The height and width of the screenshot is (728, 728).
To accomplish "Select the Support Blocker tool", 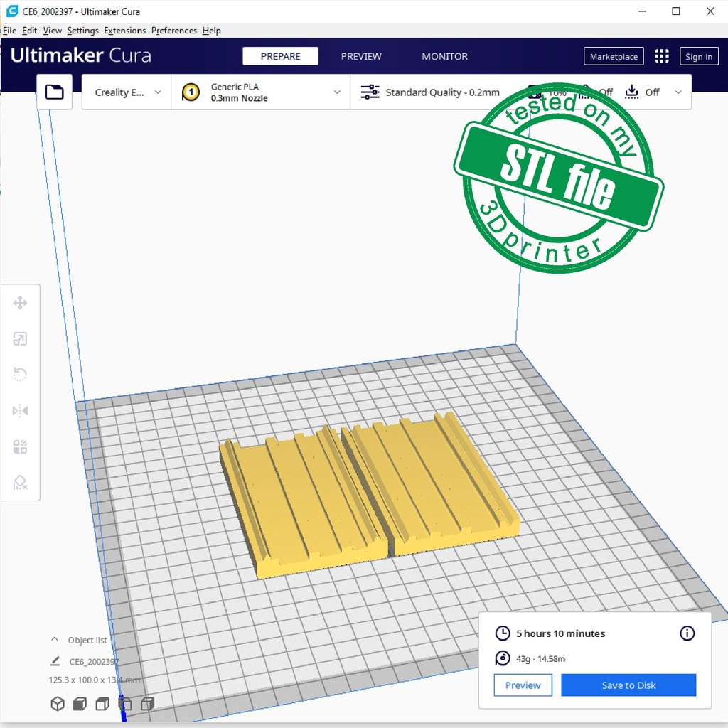I will [20, 483].
